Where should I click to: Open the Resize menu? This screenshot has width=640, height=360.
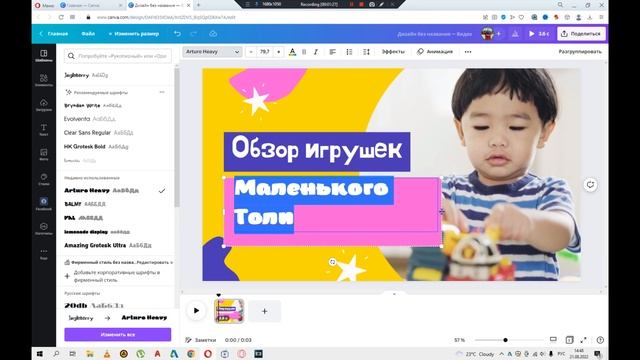pyautogui.click(x=134, y=34)
